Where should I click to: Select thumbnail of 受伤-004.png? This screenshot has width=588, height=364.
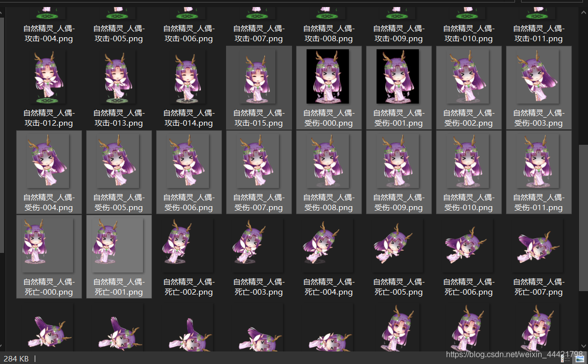click(48, 161)
